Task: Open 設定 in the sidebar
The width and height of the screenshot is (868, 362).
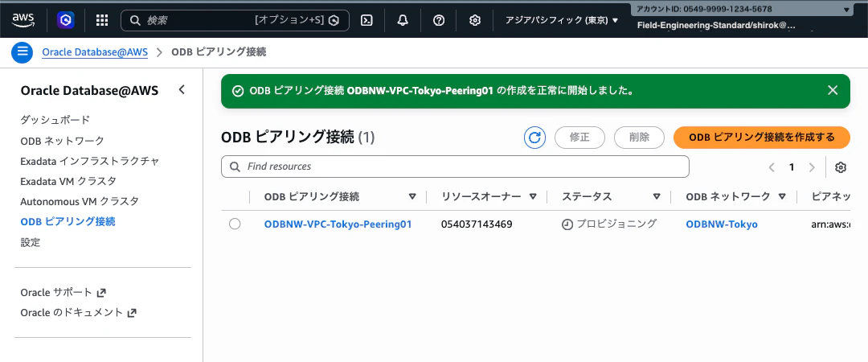Action: [x=30, y=242]
